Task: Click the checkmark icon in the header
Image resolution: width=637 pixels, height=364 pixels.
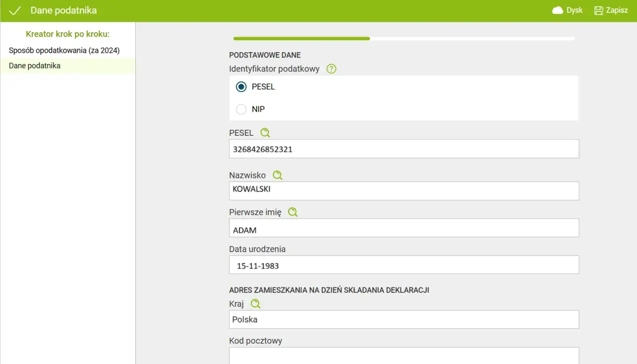Action: tap(14, 10)
